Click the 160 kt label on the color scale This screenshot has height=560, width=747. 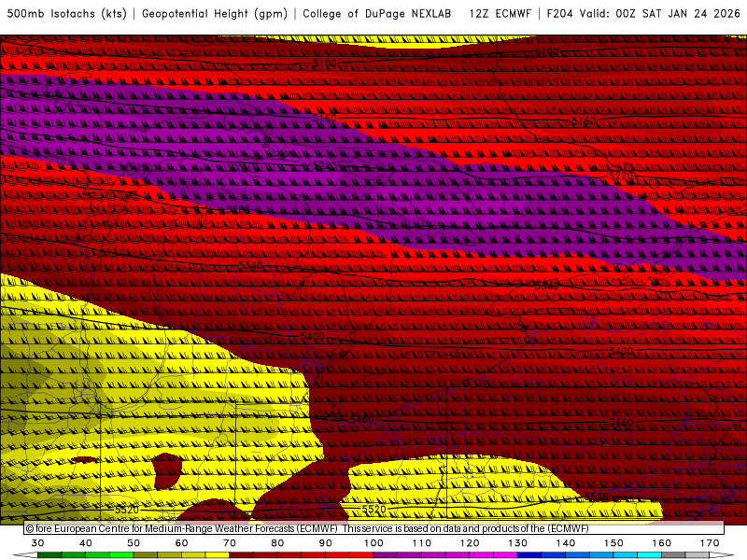click(662, 543)
